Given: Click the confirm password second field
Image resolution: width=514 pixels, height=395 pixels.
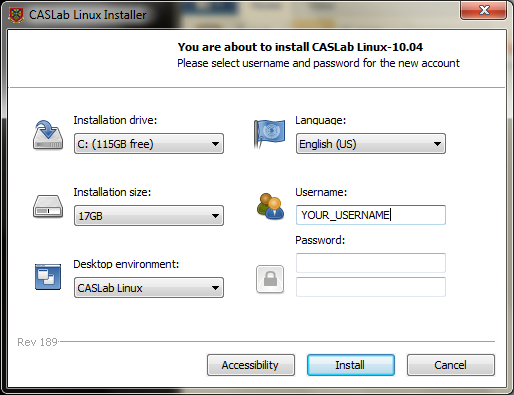Looking at the screenshot, I should (371, 287).
